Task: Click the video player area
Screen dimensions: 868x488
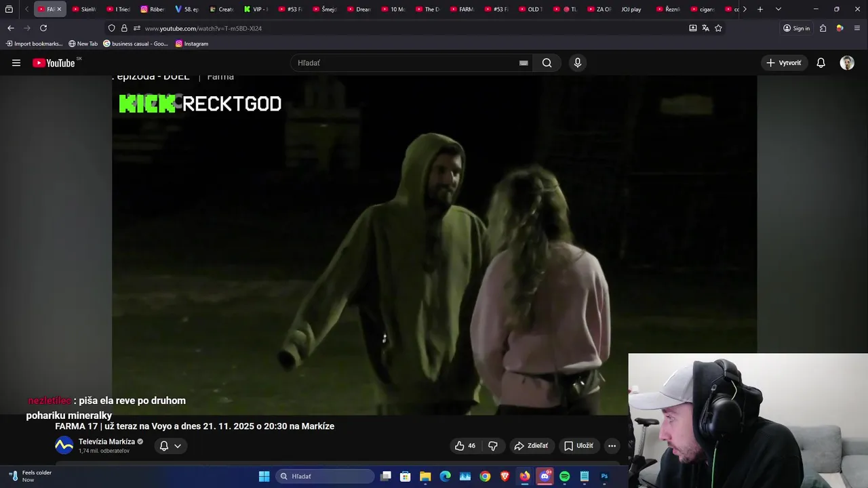Action: [x=434, y=244]
